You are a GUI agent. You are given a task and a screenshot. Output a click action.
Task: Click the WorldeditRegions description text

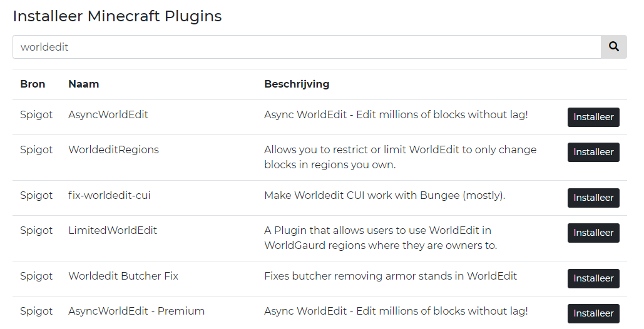(400, 157)
